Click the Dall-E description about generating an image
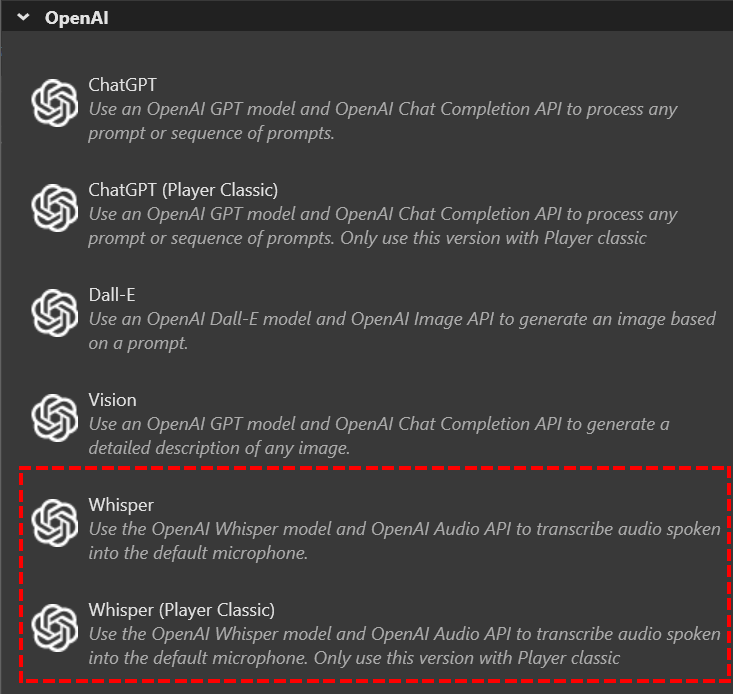 [x=402, y=331]
